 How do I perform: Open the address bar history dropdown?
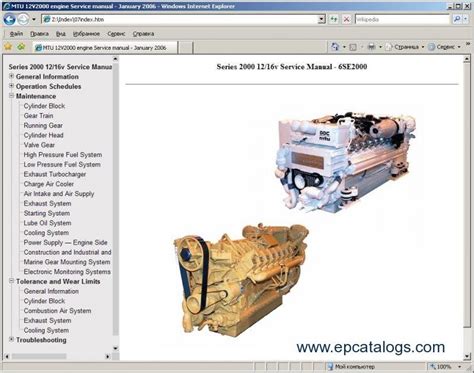pos(322,19)
